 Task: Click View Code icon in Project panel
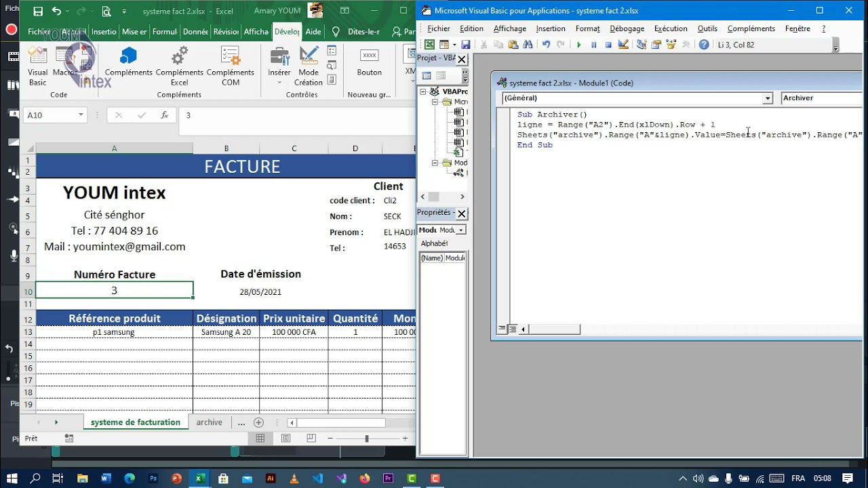click(427, 76)
